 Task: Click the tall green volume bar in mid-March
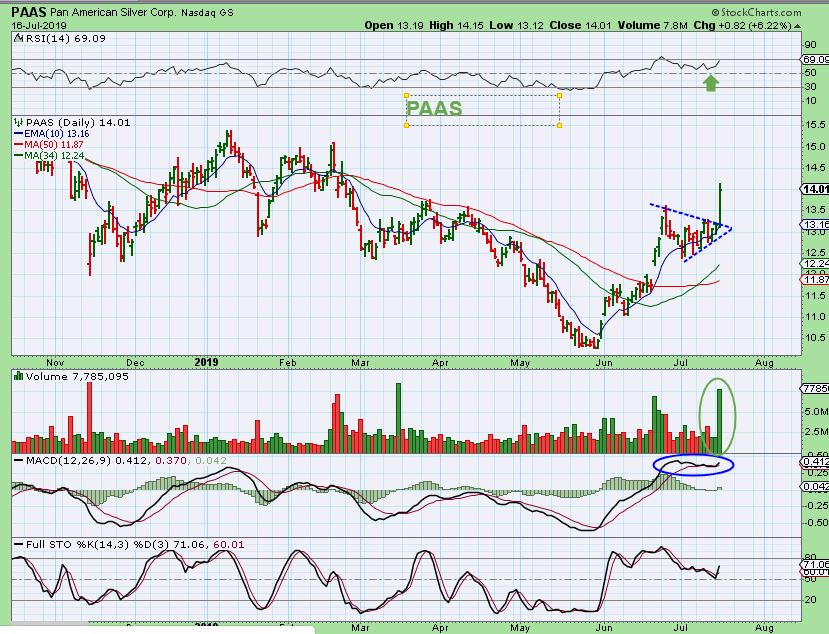(398, 418)
